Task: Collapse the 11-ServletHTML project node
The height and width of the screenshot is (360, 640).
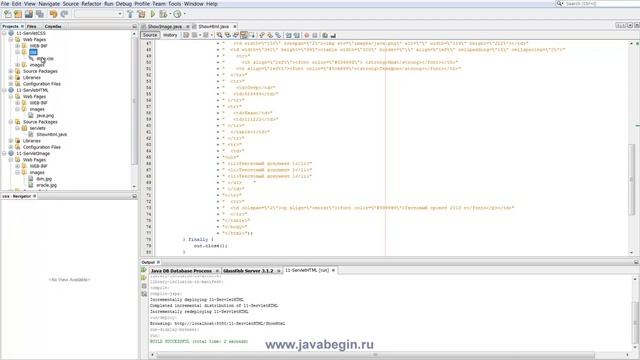Action: 4,90
